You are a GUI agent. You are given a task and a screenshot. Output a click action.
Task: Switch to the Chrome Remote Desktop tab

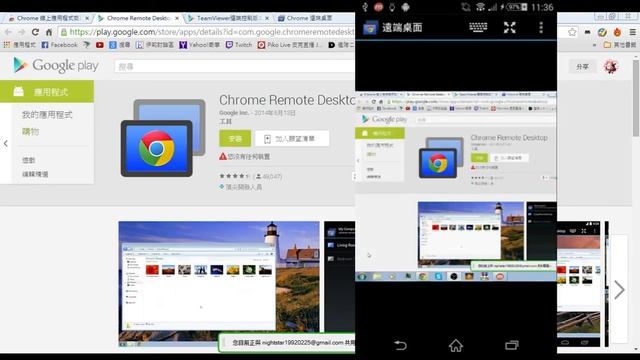pyautogui.click(x=138, y=18)
